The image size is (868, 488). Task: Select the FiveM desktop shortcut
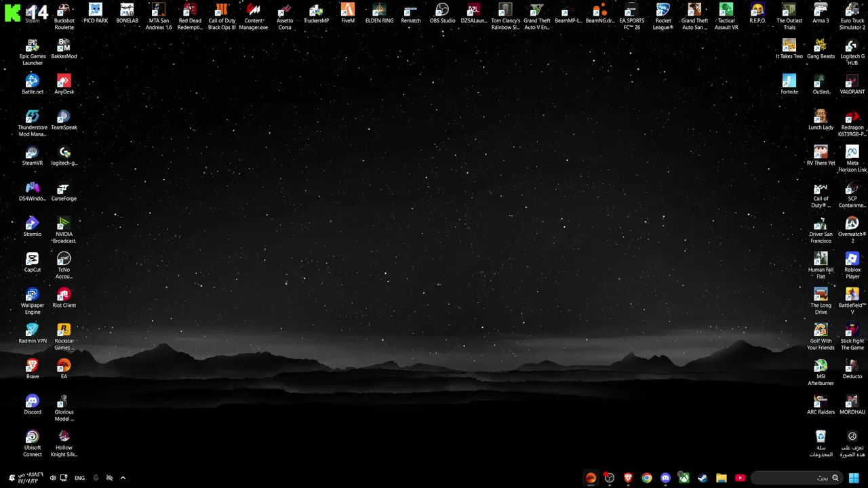[348, 14]
